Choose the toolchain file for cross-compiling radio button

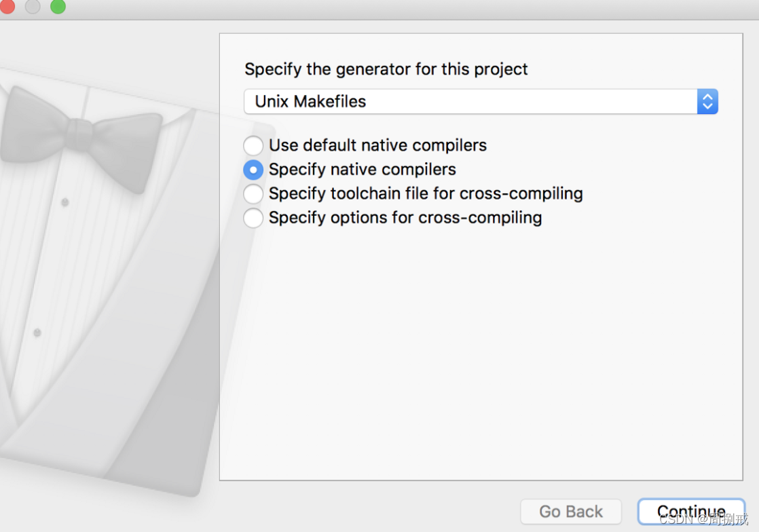[253, 193]
